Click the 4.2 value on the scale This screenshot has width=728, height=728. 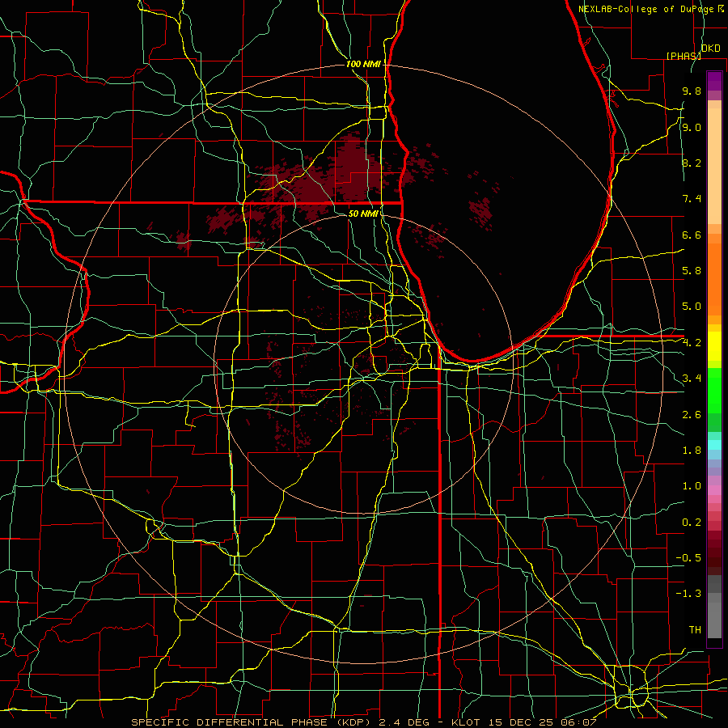pyautogui.click(x=692, y=343)
